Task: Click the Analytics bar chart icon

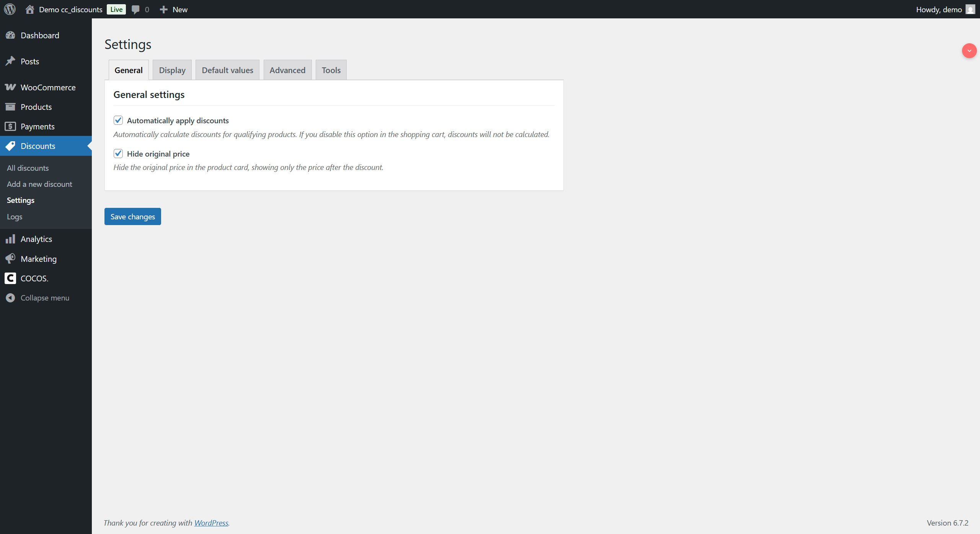Action: click(10, 239)
